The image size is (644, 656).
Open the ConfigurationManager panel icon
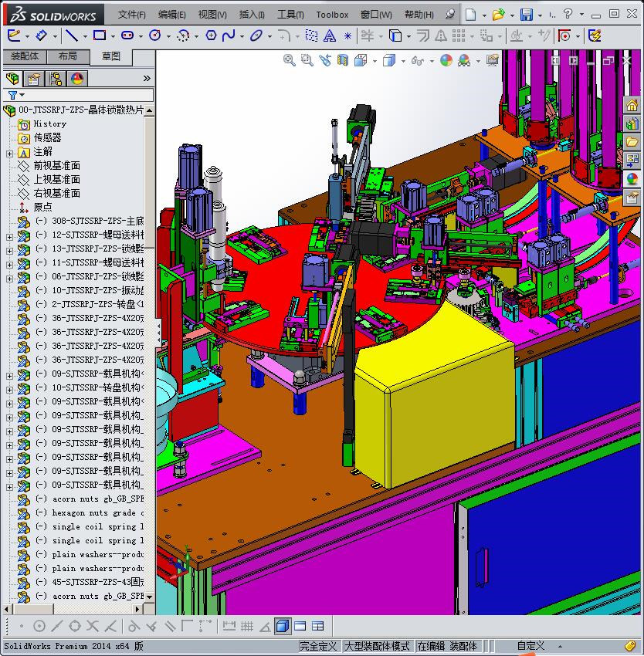[x=56, y=79]
